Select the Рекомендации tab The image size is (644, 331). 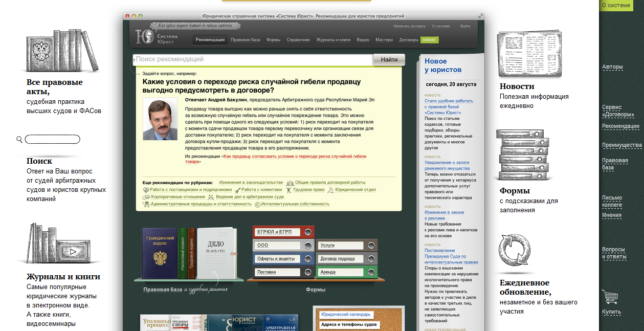tap(210, 40)
